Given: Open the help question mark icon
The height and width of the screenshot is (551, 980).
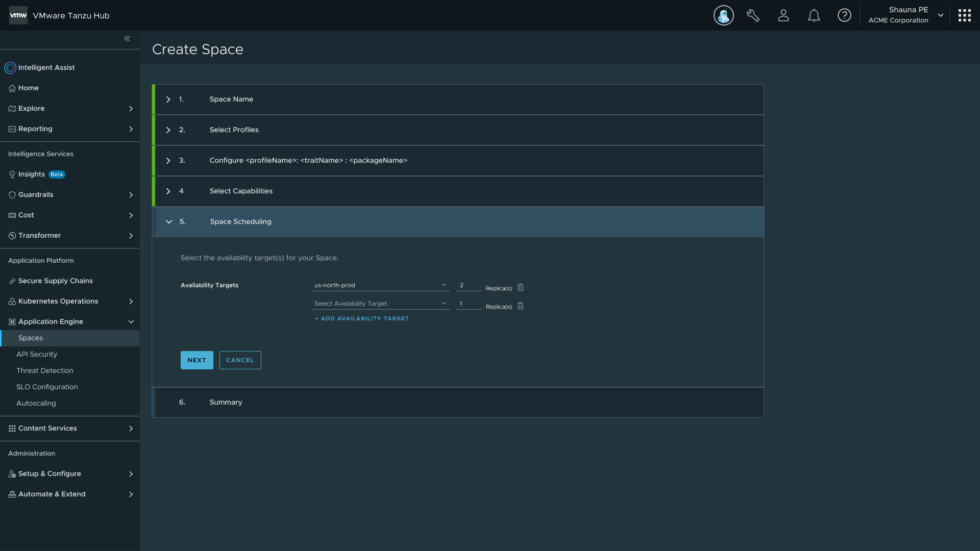Looking at the screenshot, I should [844, 15].
